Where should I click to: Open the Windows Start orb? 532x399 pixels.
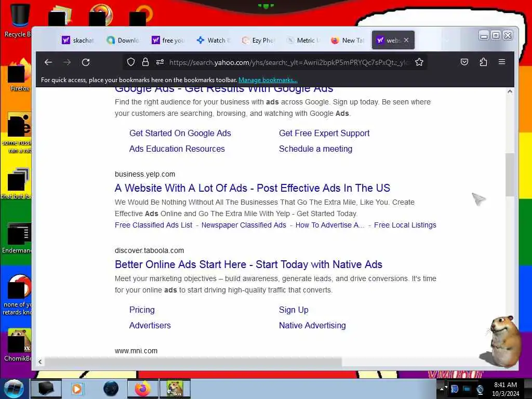click(13, 389)
